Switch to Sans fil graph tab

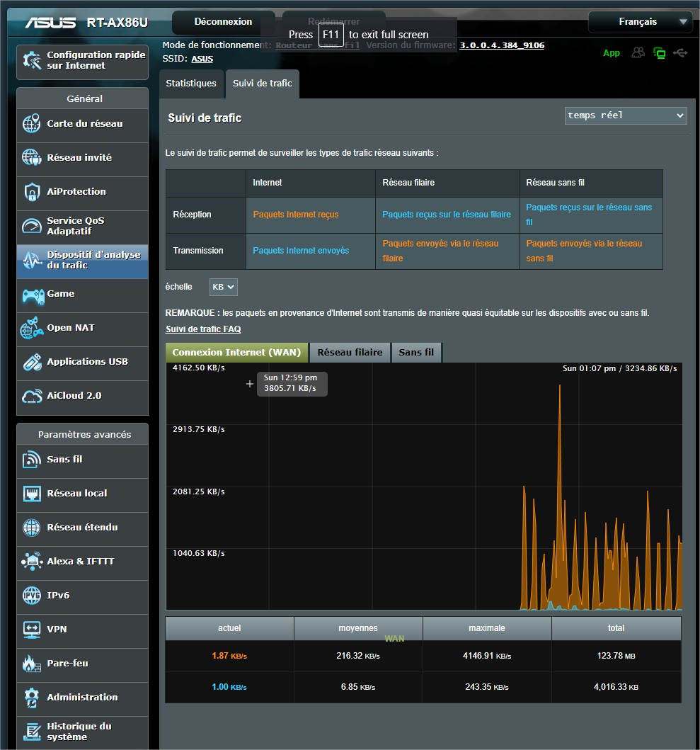[416, 353]
